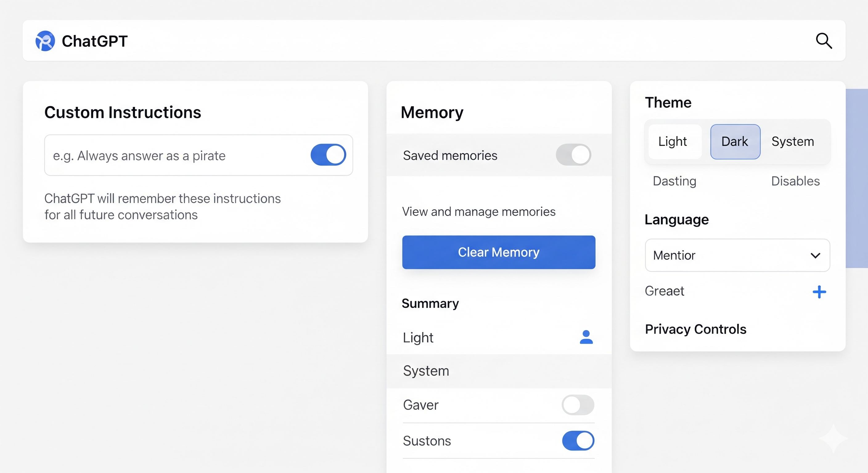Click the person icon in Light row

(x=586, y=337)
